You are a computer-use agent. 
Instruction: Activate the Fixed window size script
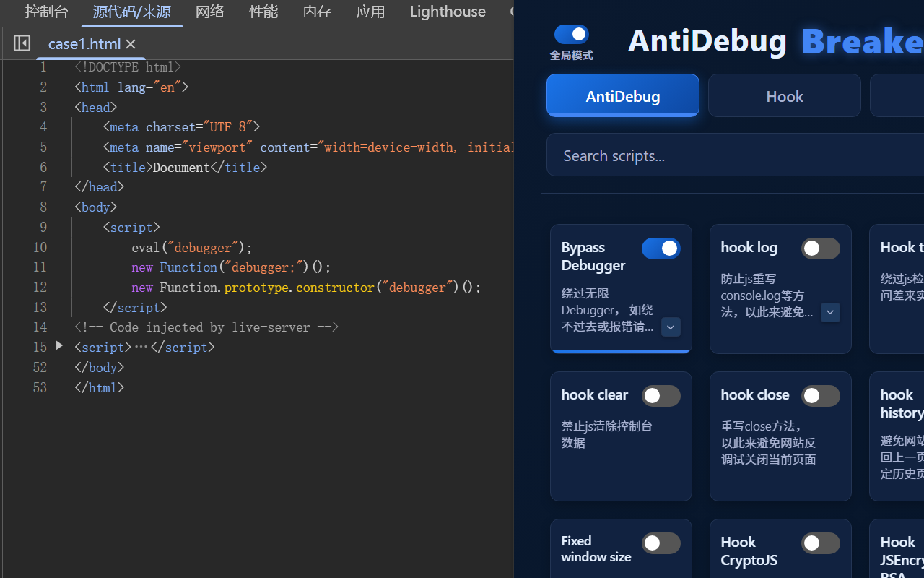pos(661,543)
